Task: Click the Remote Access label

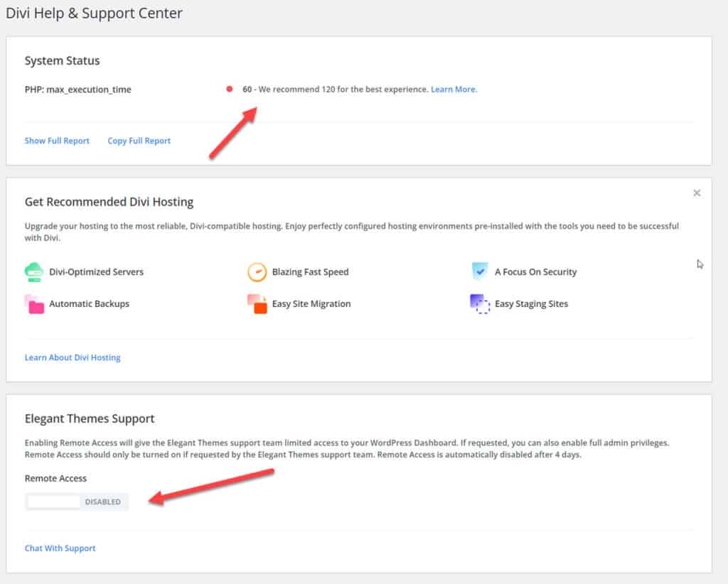Action: click(55, 478)
